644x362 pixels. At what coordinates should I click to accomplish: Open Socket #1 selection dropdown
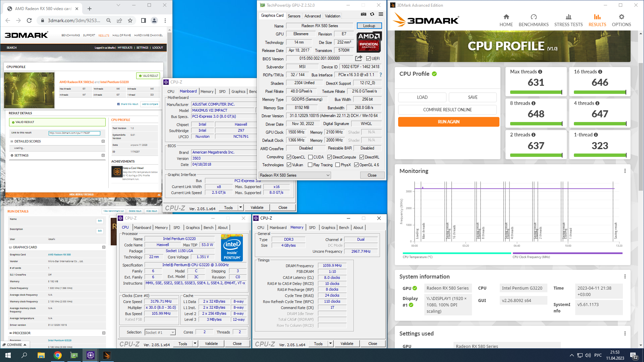[160, 333]
